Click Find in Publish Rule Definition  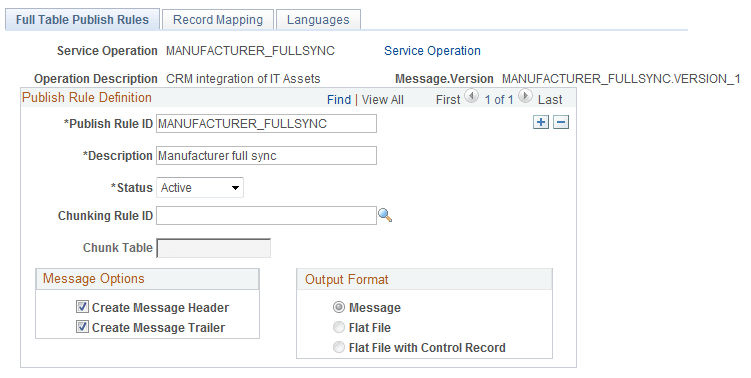(339, 100)
